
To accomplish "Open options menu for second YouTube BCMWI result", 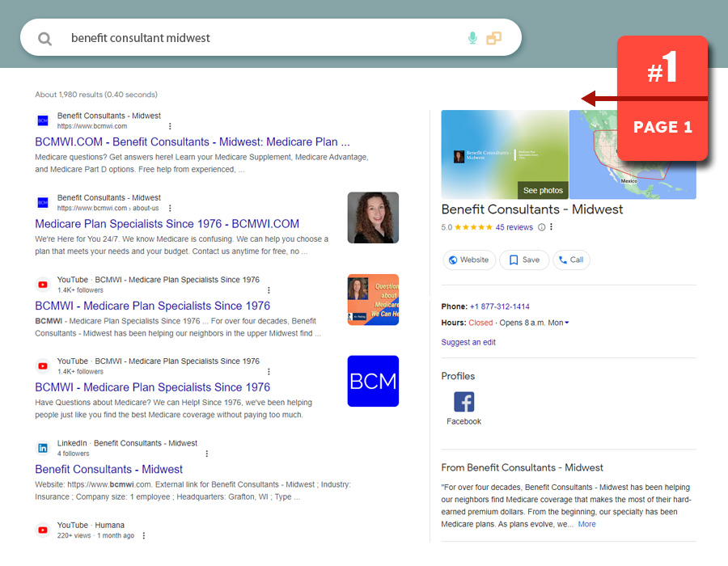I will pos(269,372).
